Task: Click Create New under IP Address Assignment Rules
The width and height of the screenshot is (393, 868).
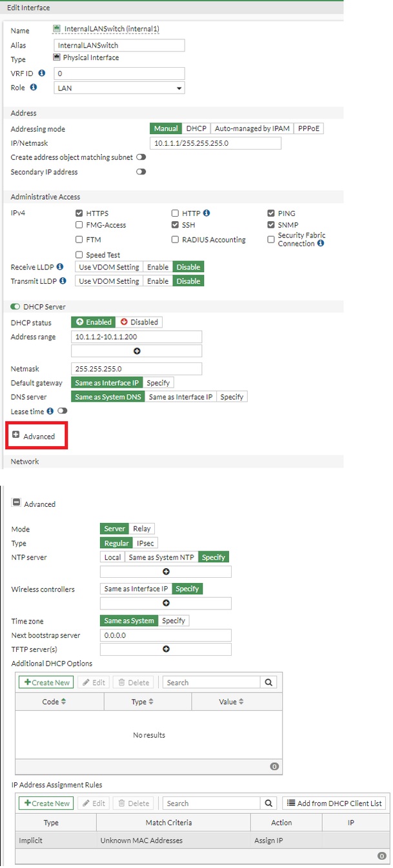Action: click(45, 803)
